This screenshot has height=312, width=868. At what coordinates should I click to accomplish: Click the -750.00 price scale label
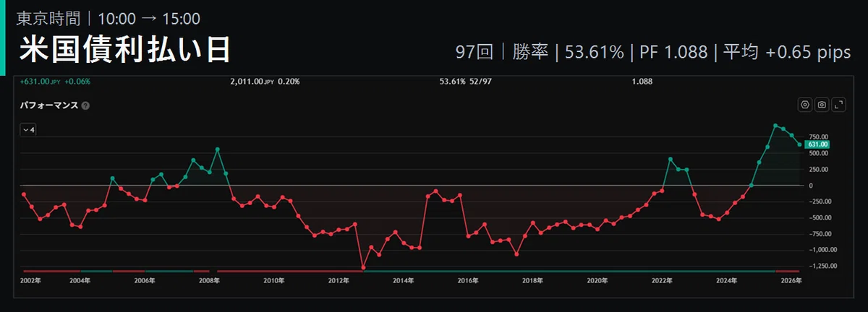pyautogui.click(x=819, y=233)
